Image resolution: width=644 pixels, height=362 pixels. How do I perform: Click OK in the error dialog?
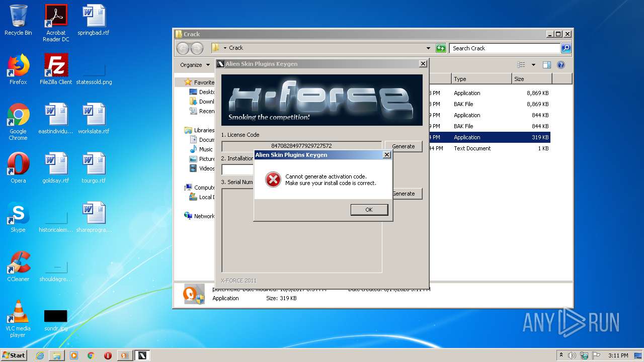[x=369, y=210]
